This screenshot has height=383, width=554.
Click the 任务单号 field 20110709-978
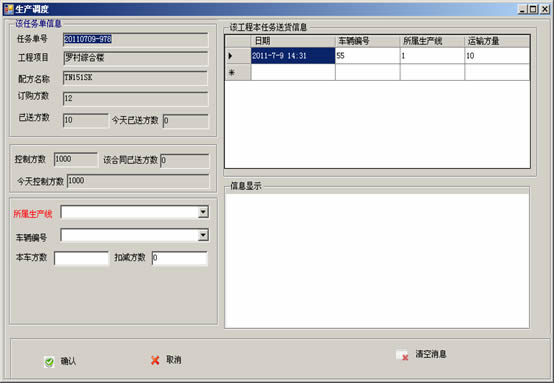point(135,39)
